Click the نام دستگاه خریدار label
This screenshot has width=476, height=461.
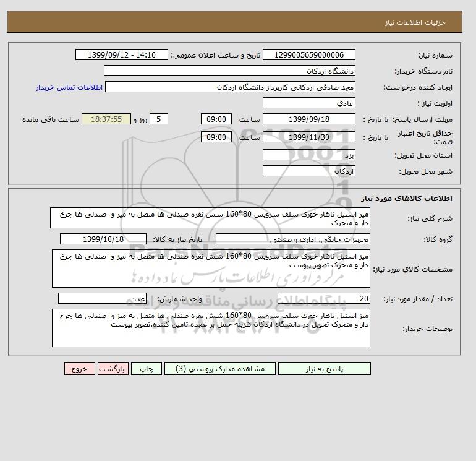(423, 71)
